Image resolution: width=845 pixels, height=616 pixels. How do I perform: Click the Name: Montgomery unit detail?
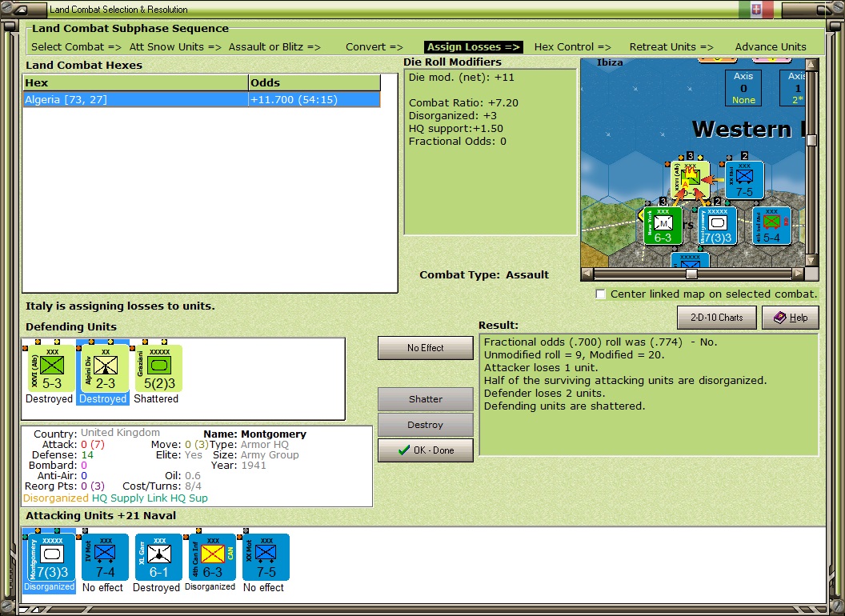255,434
